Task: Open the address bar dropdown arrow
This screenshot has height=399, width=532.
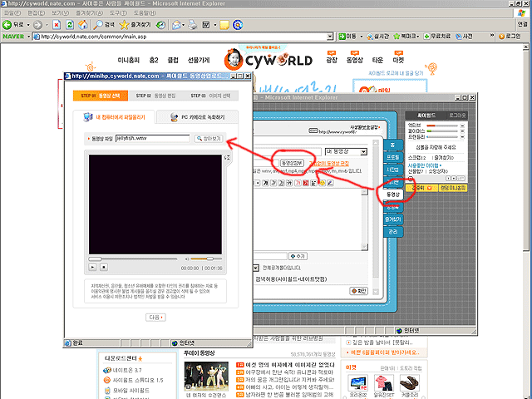Action: pyautogui.click(x=330, y=37)
